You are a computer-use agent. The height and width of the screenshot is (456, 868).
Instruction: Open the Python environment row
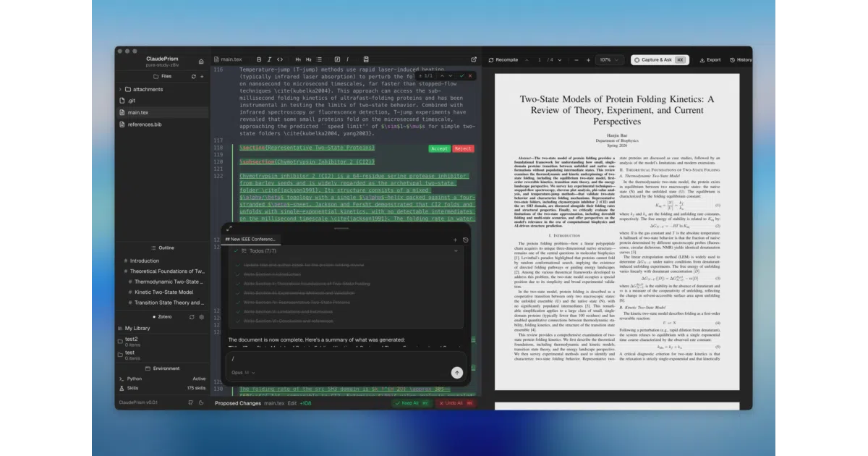162,379
